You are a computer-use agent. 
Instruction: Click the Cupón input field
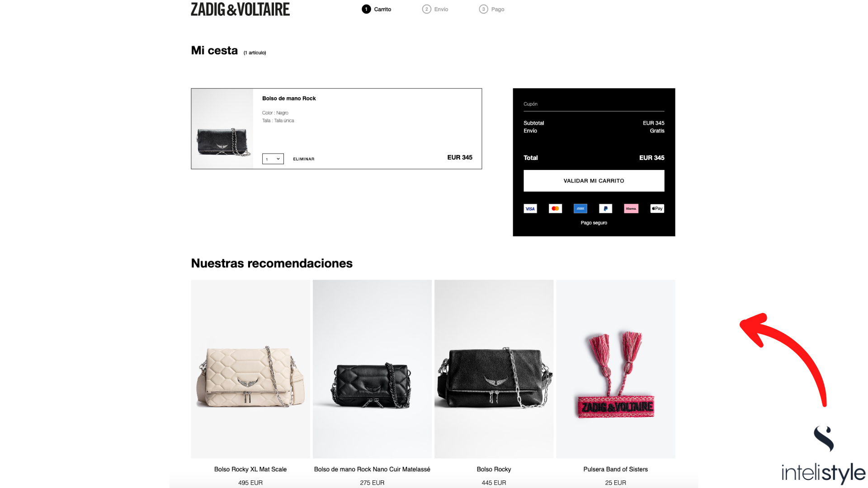[x=594, y=104]
